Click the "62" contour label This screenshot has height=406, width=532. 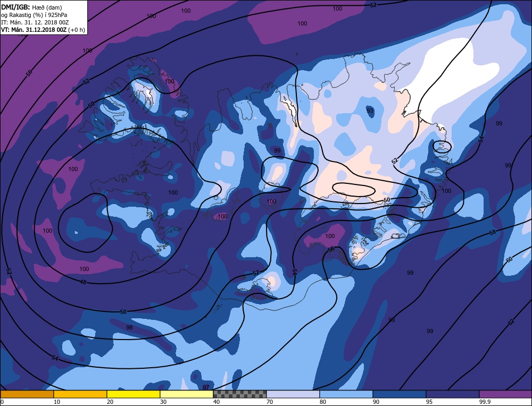[x=511, y=322]
